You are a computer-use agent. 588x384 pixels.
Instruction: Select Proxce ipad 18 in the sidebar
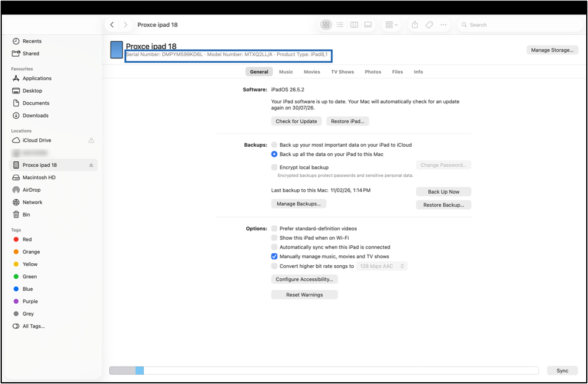53,165
